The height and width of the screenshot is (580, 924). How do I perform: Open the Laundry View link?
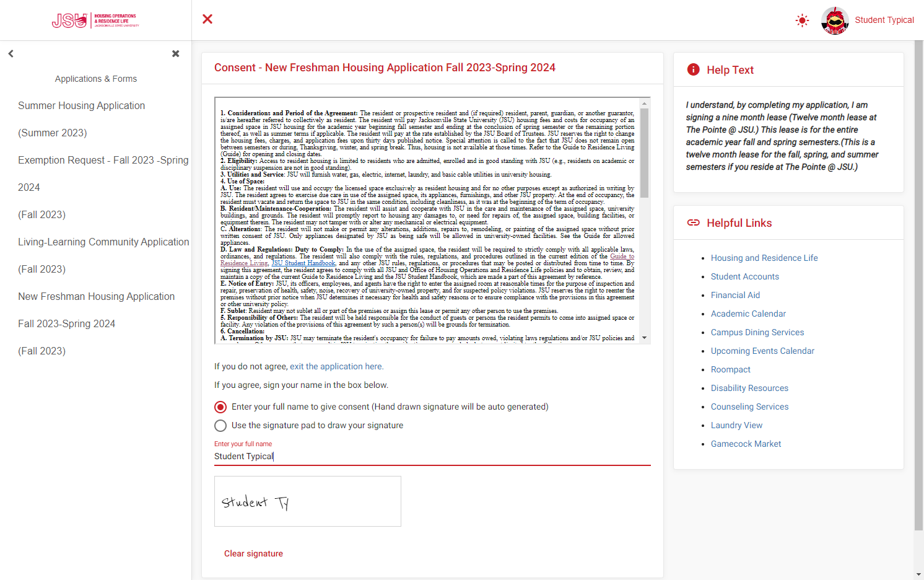click(x=736, y=425)
